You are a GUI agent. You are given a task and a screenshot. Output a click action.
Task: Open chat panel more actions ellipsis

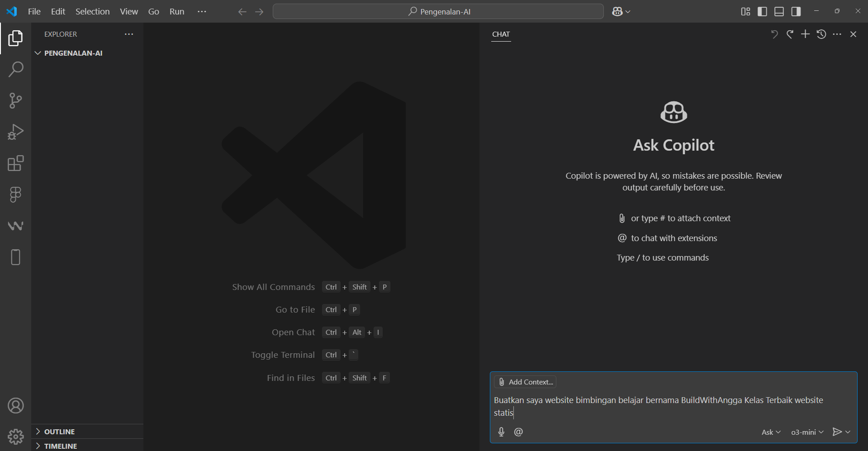tap(837, 34)
